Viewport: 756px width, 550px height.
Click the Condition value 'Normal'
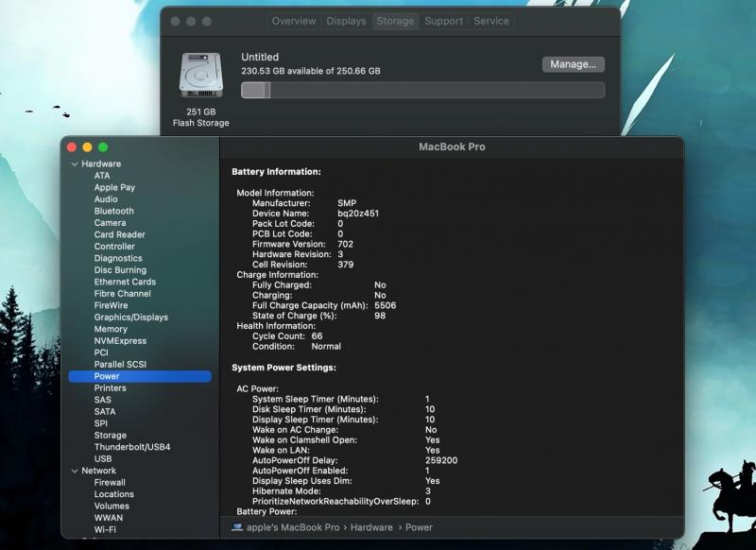point(326,347)
